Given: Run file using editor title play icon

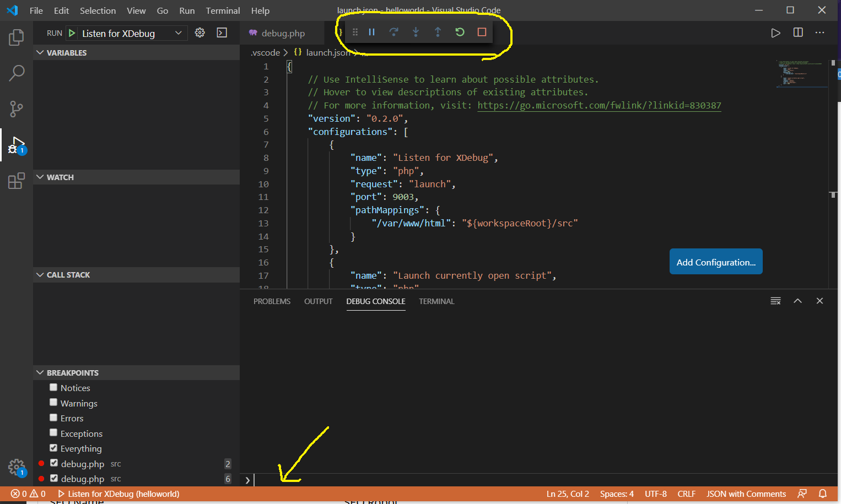Looking at the screenshot, I should 775,32.
